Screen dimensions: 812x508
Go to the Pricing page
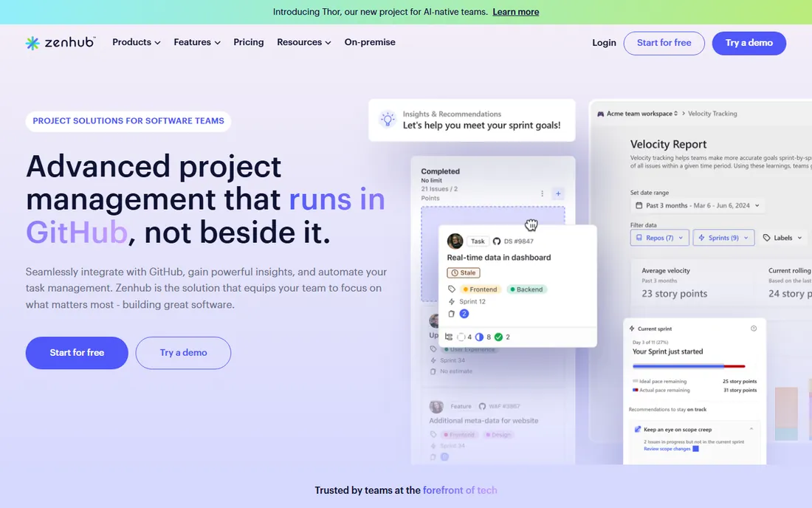249,43
